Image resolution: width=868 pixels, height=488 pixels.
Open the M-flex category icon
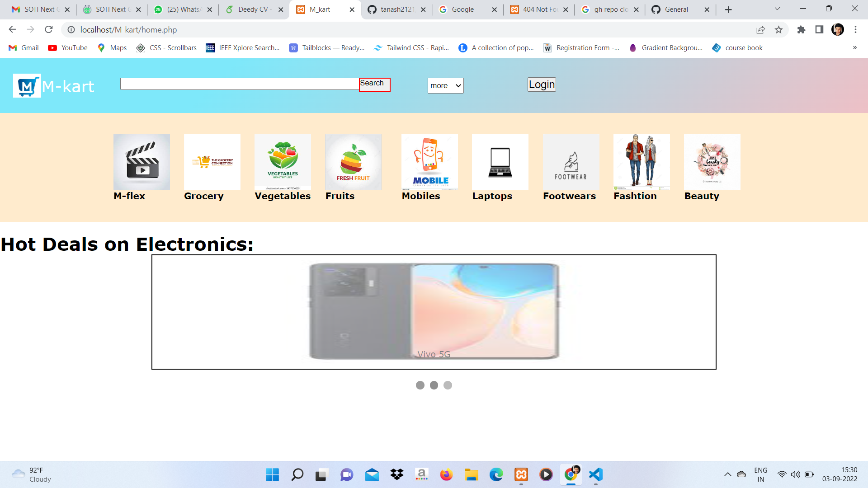click(142, 162)
